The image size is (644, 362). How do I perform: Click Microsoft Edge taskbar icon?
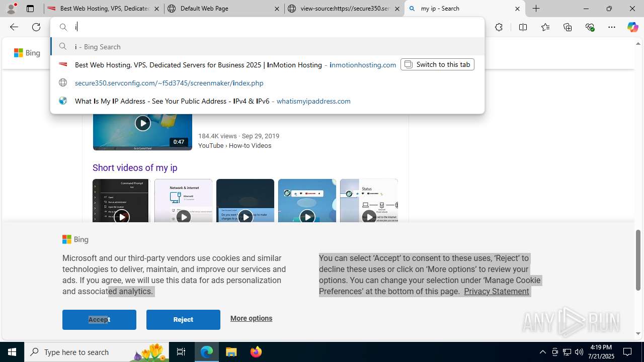pyautogui.click(x=207, y=352)
